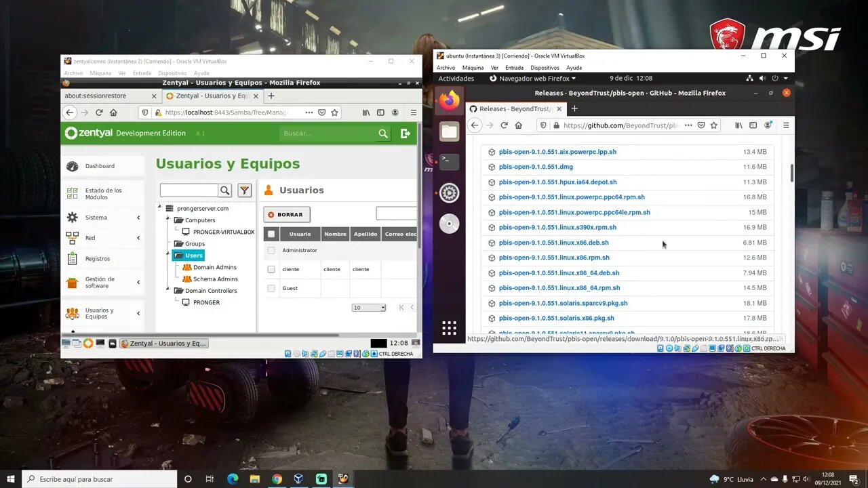Open Entrada menu in ubuntu VirtualBox window
Image resolution: width=868 pixels, height=488 pixels.
[515, 68]
